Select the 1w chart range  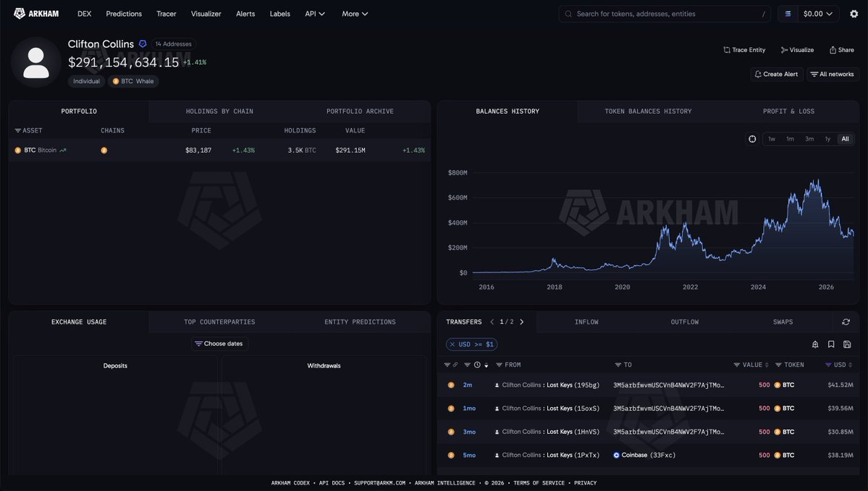[772, 139]
